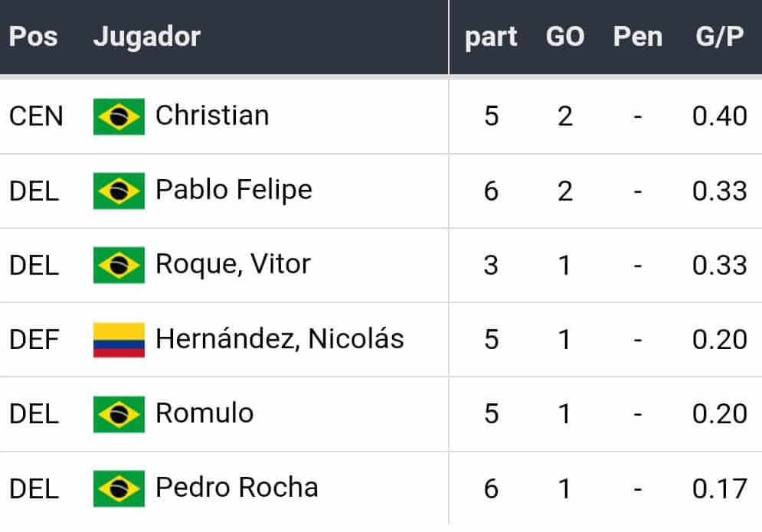Open player Christian's profile
The height and width of the screenshot is (532, 762).
tap(212, 116)
